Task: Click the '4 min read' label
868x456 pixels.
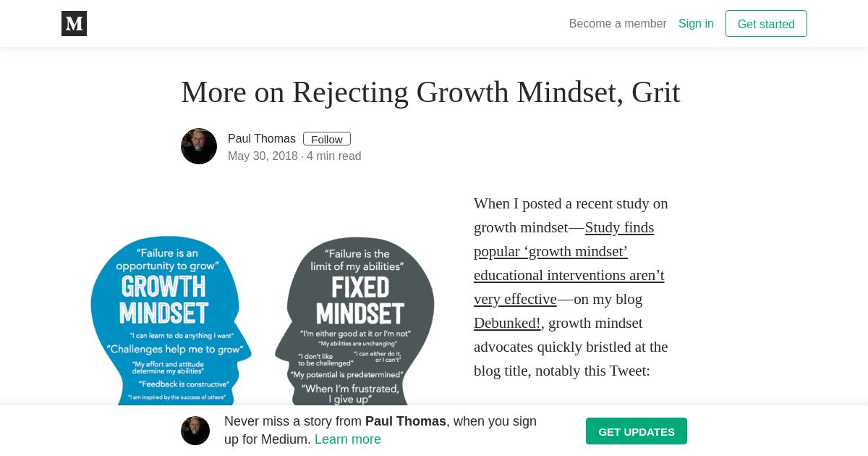Action: [x=333, y=156]
